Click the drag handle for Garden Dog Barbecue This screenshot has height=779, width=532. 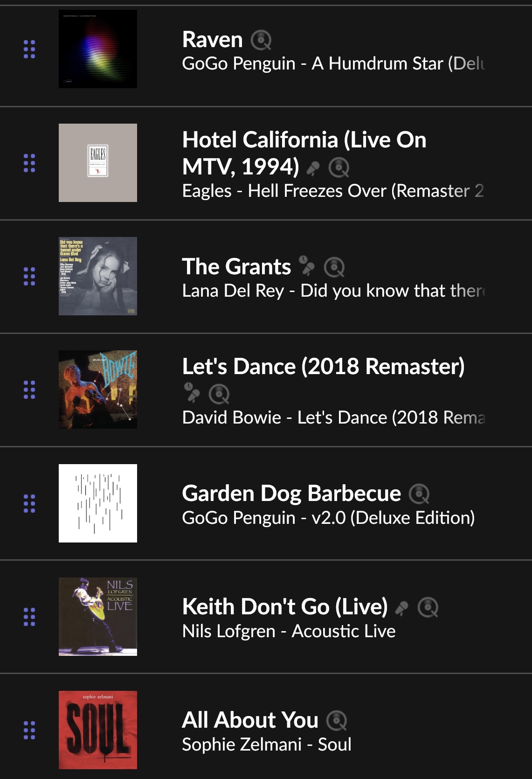click(x=29, y=503)
